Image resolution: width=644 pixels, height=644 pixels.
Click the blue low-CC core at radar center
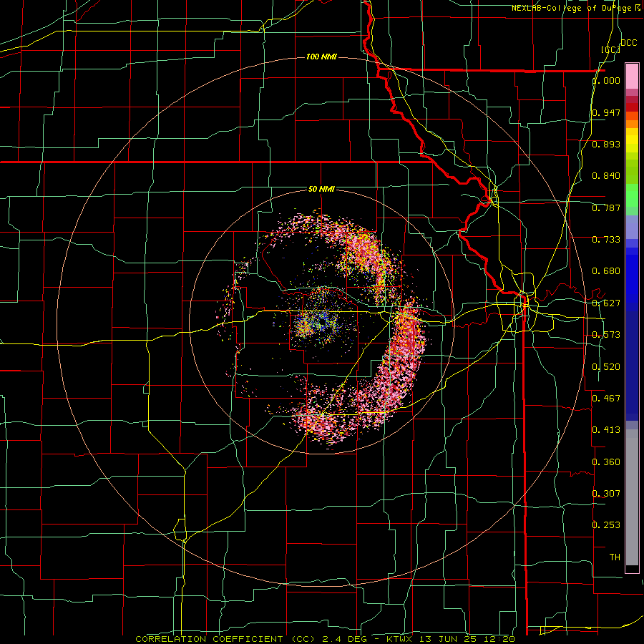321,323
